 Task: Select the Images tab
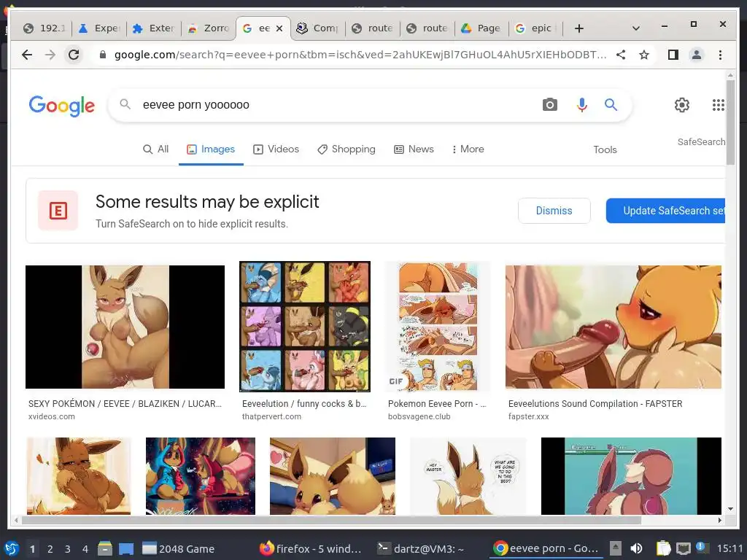tap(211, 149)
